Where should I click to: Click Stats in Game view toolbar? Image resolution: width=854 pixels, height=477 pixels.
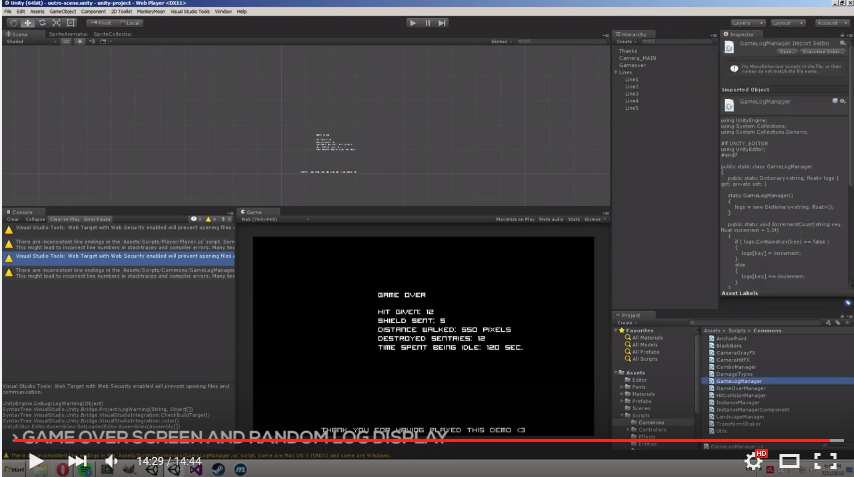[574, 219]
